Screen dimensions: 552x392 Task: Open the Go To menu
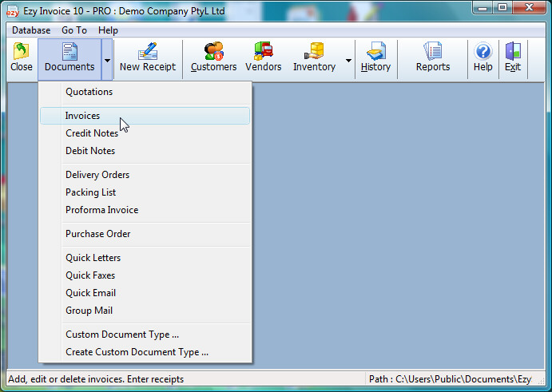point(74,30)
